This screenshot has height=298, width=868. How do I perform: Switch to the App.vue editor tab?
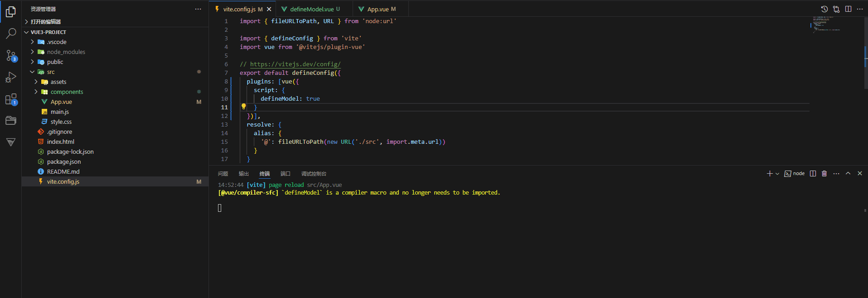[x=381, y=9]
